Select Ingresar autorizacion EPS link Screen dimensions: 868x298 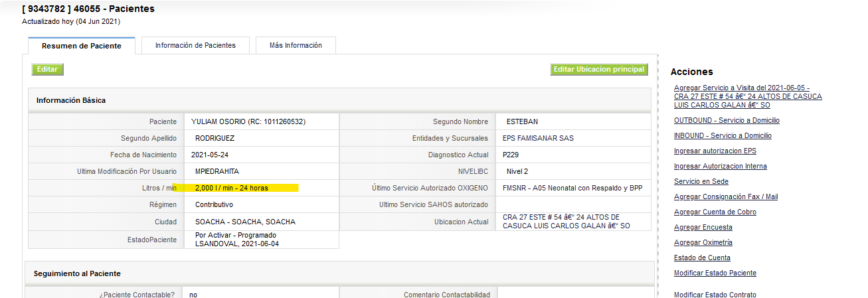pos(715,151)
